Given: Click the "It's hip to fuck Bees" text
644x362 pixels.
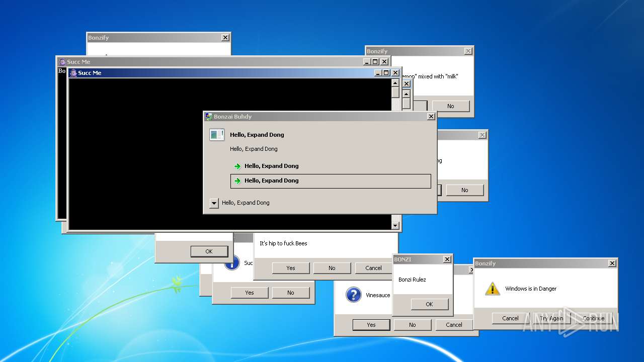Looking at the screenshot, I should pyautogui.click(x=283, y=243).
